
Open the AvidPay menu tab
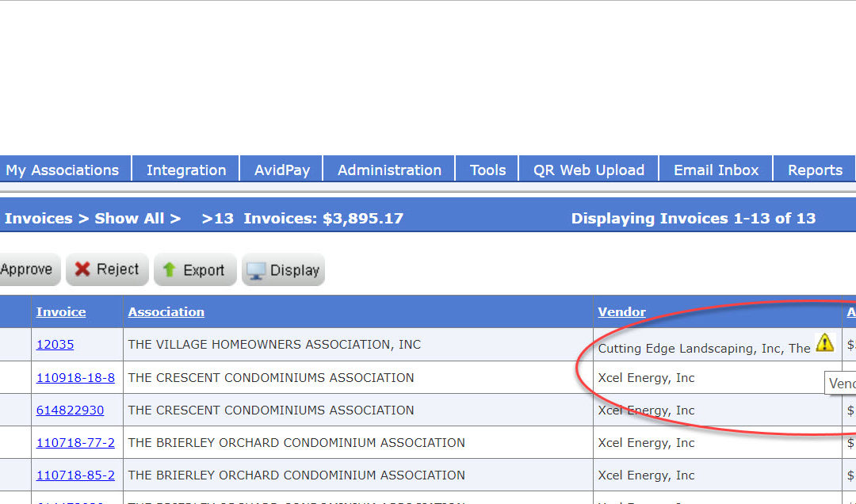(x=282, y=170)
